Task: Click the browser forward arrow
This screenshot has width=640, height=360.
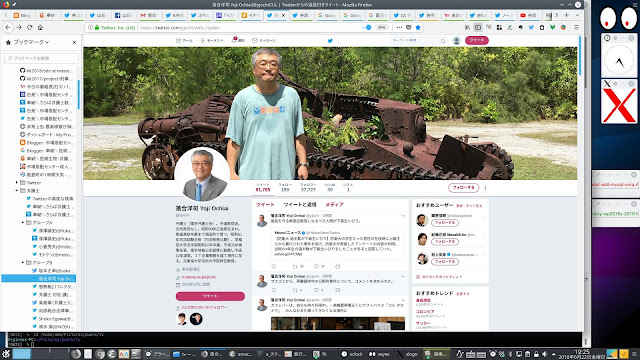Action: coord(19,27)
